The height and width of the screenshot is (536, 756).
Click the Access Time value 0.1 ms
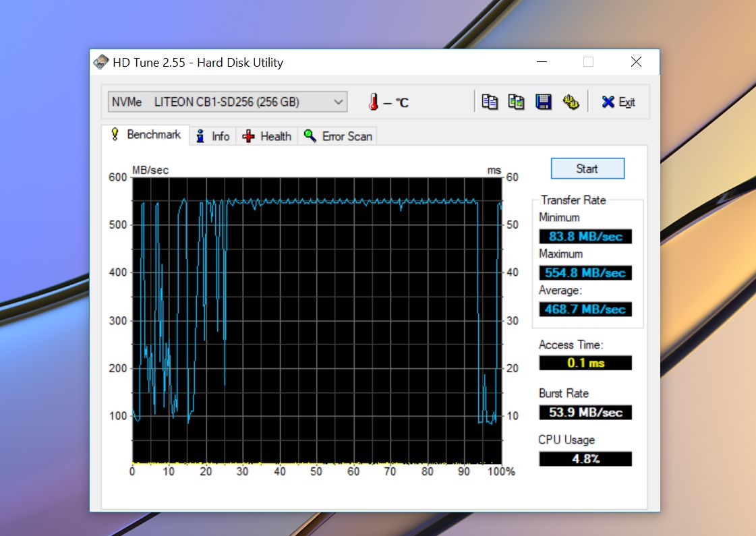585,363
